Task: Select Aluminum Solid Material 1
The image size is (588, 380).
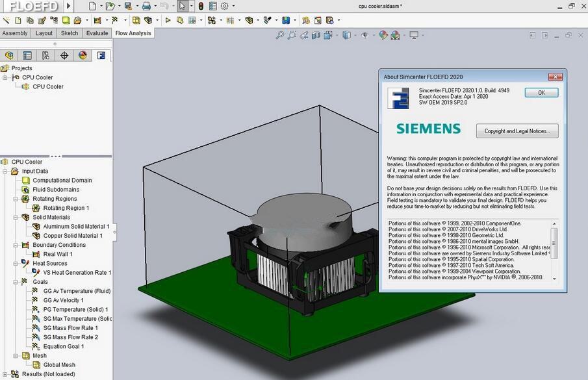Action: click(76, 226)
